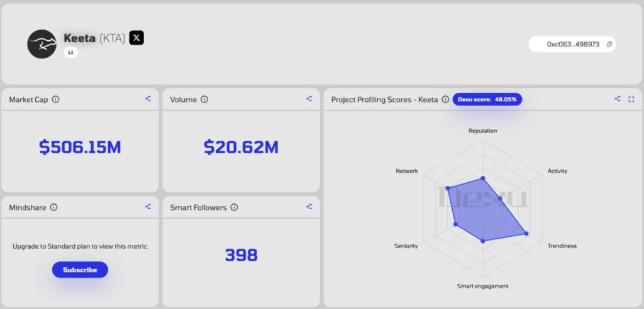Click the Keeta kangaroo logo

pos(42,44)
